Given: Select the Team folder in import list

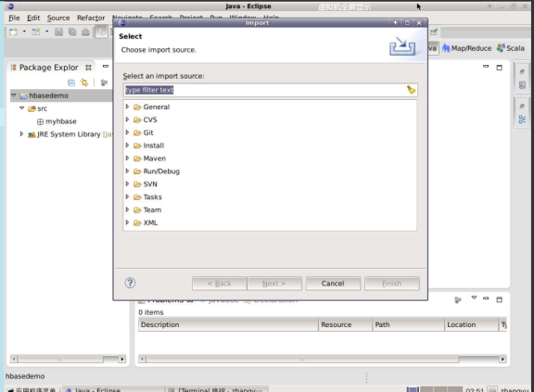Looking at the screenshot, I should coord(147,210).
